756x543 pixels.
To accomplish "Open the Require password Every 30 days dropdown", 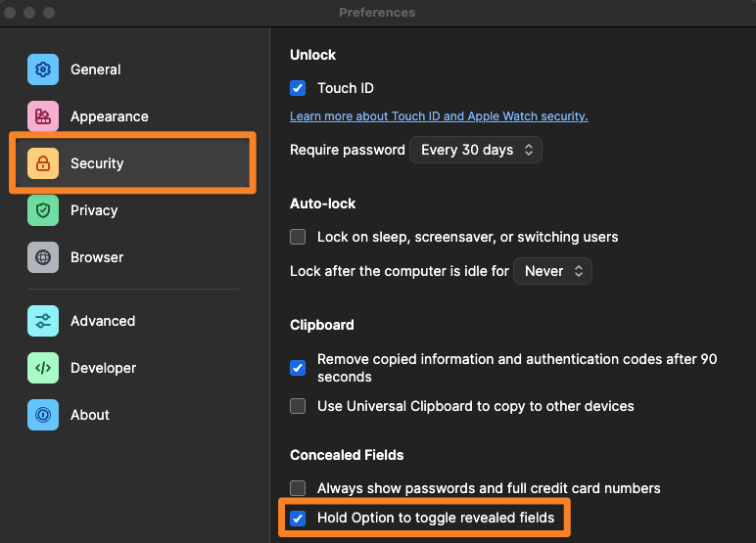I will point(476,150).
